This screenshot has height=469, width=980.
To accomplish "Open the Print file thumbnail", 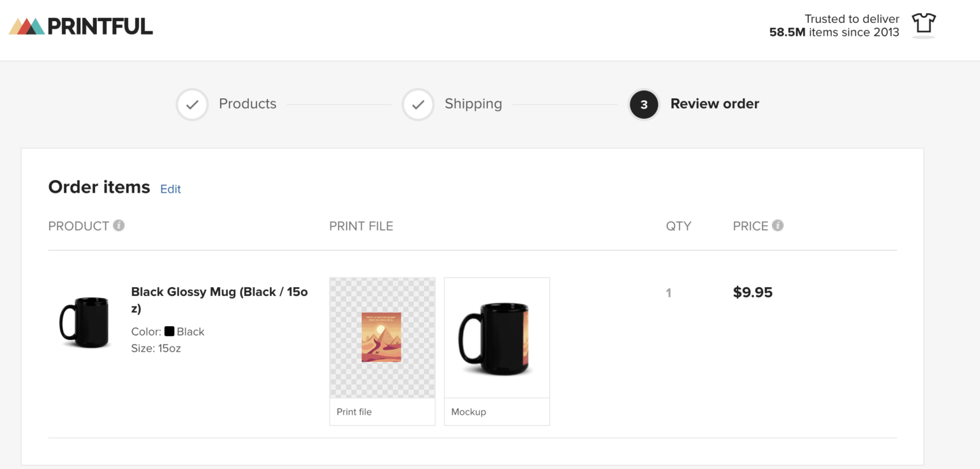I will click(x=382, y=337).
